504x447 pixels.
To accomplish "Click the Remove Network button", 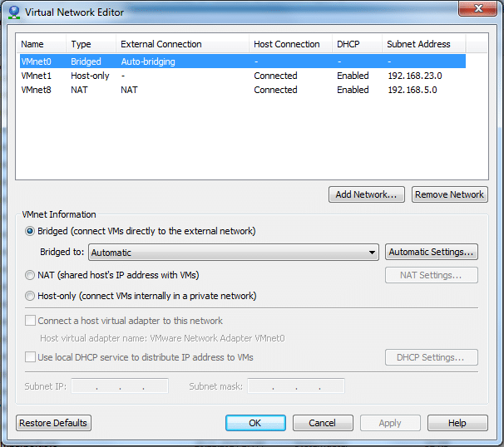I will pyautogui.click(x=450, y=194).
